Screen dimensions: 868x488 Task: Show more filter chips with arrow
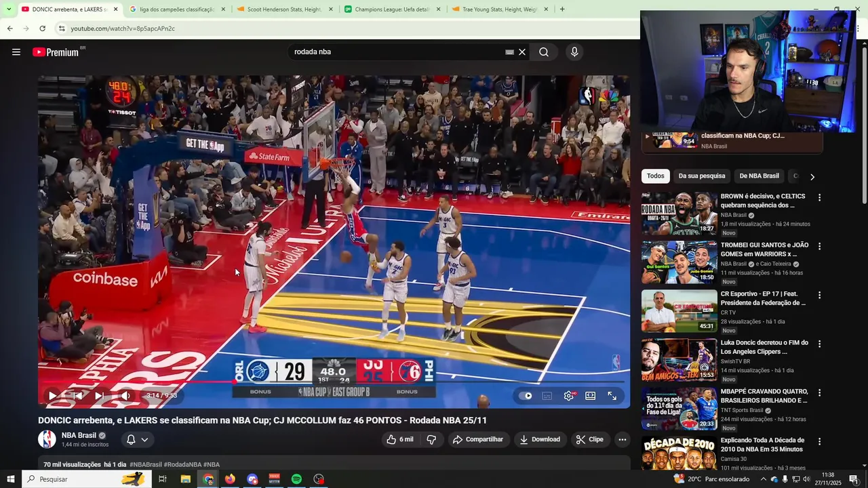click(812, 177)
